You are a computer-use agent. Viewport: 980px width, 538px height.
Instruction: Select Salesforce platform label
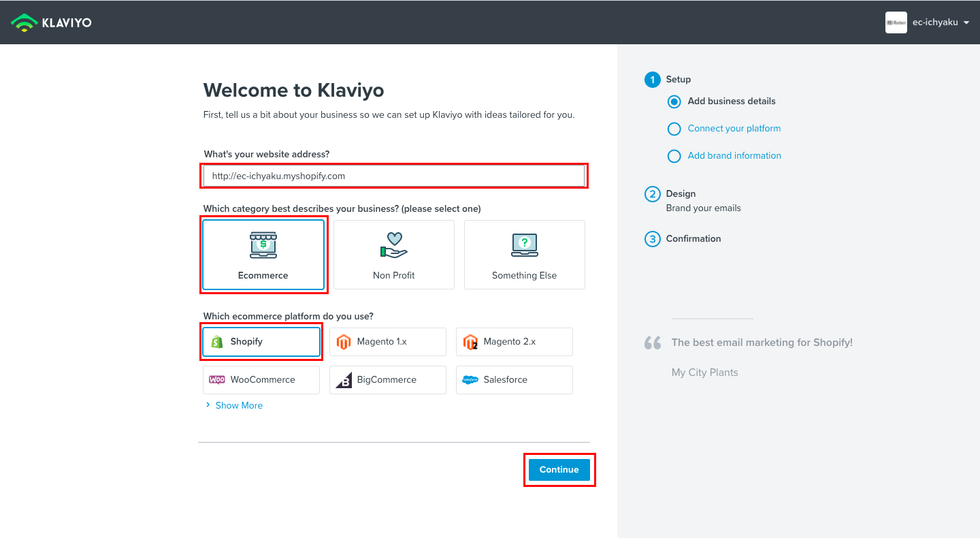pos(506,380)
